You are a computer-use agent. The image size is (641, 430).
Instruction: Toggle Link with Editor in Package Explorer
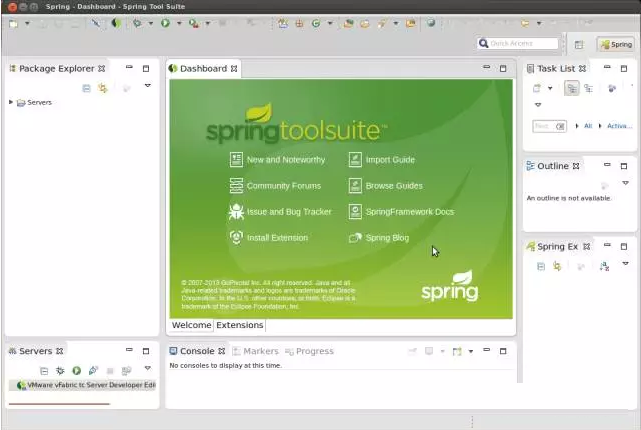(x=103, y=88)
